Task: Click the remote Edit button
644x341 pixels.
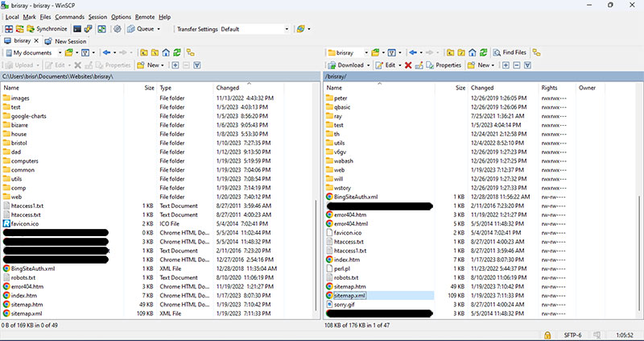Action: 386,65
